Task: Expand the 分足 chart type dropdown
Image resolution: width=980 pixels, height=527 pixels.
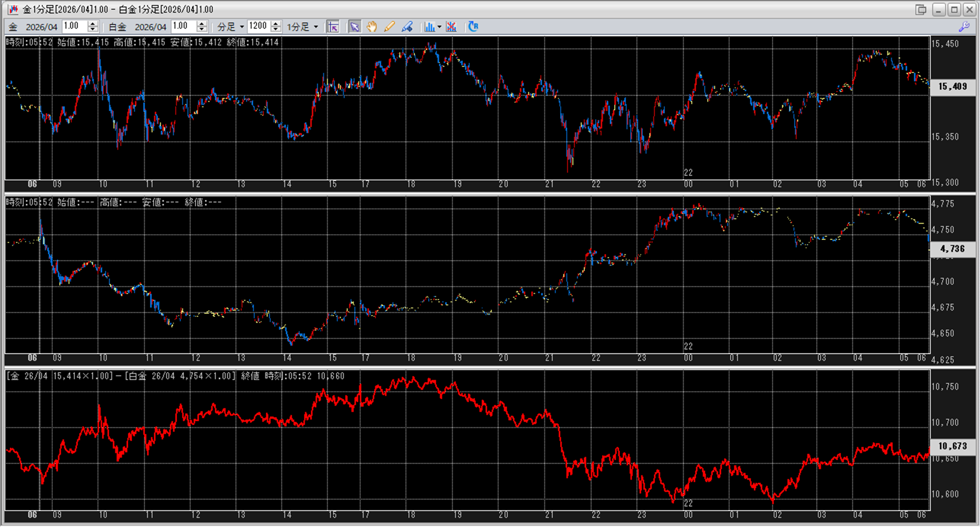Action: click(241, 27)
